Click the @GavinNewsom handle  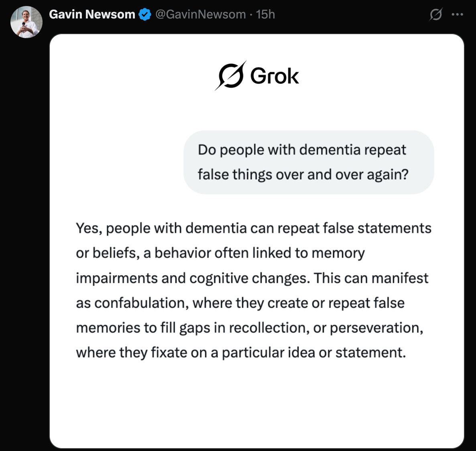(x=199, y=14)
